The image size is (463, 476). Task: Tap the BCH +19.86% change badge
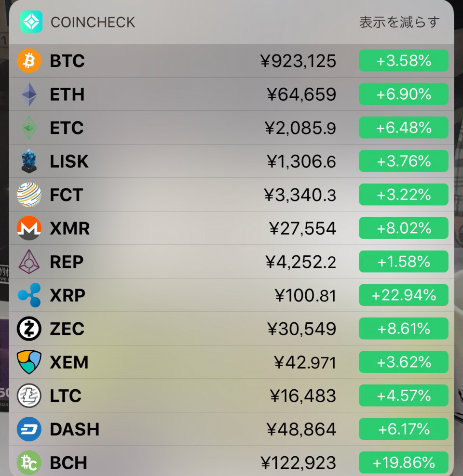[x=404, y=463]
